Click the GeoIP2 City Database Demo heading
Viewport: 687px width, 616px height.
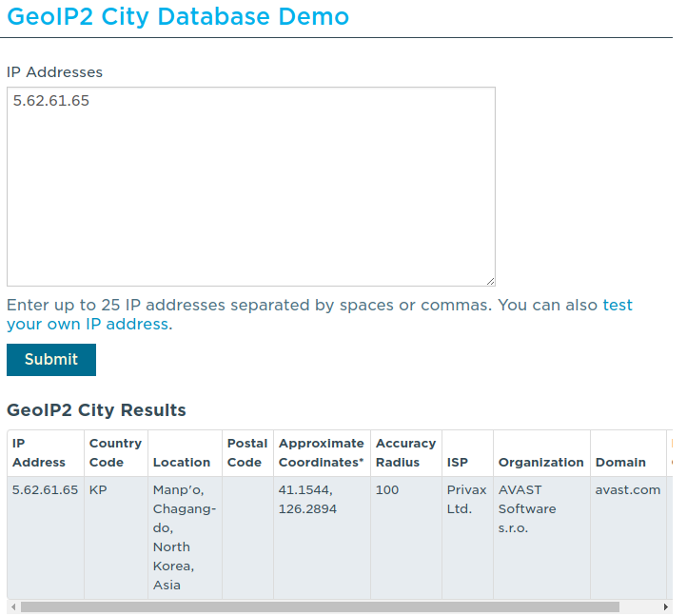(x=178, y=16)
